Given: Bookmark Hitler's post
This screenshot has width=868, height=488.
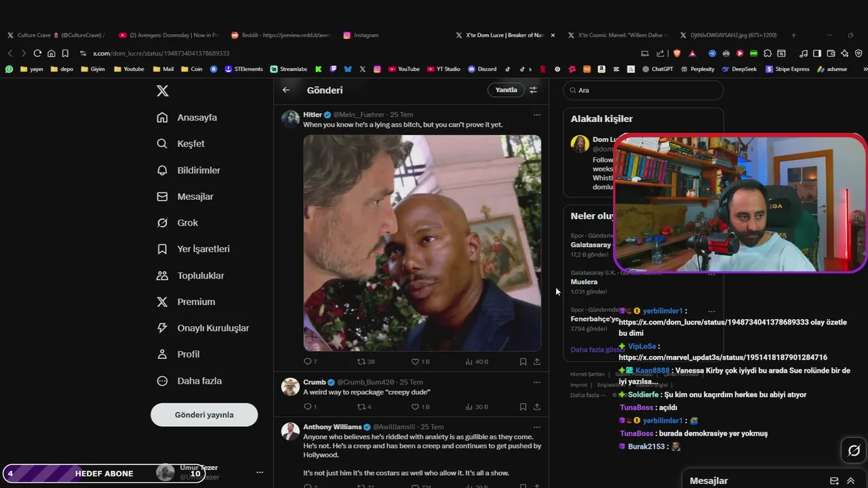Looking at the screenshot, I should (x=523, y=362).
